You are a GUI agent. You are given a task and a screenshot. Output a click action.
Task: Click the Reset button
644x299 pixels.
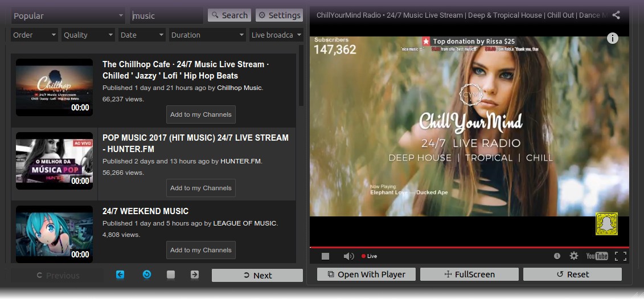tap(572, 275)
